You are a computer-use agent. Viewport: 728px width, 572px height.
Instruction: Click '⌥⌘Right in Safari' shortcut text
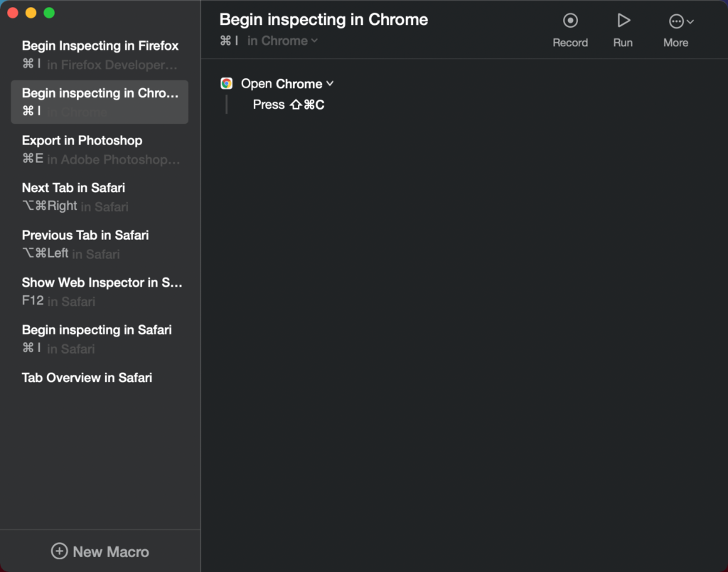75,206
